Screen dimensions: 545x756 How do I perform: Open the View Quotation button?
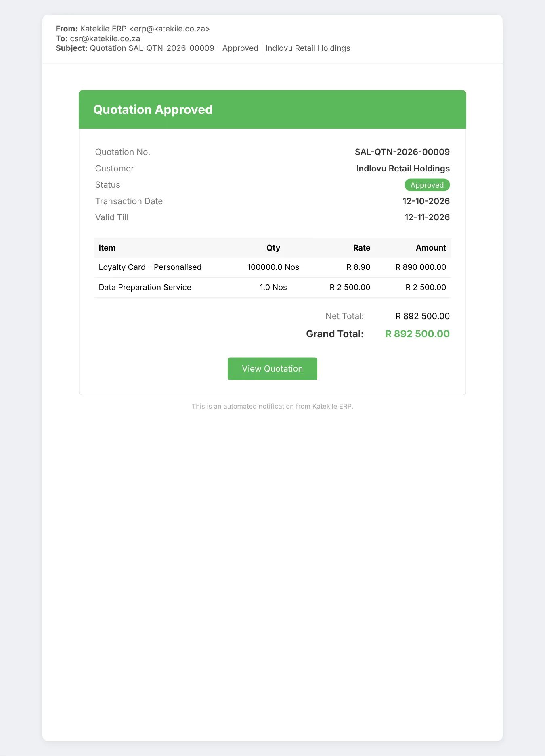272,369
